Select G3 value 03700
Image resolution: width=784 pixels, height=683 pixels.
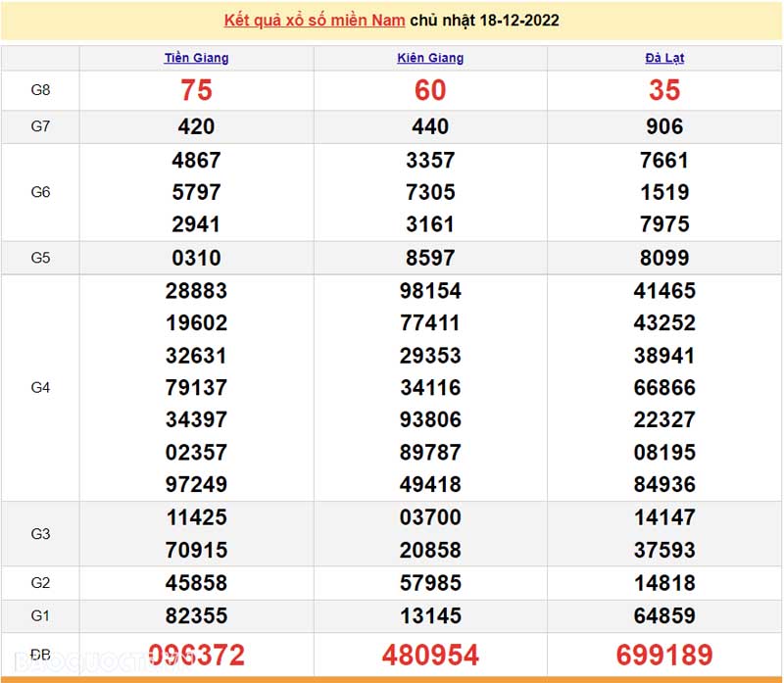[430, 517]
